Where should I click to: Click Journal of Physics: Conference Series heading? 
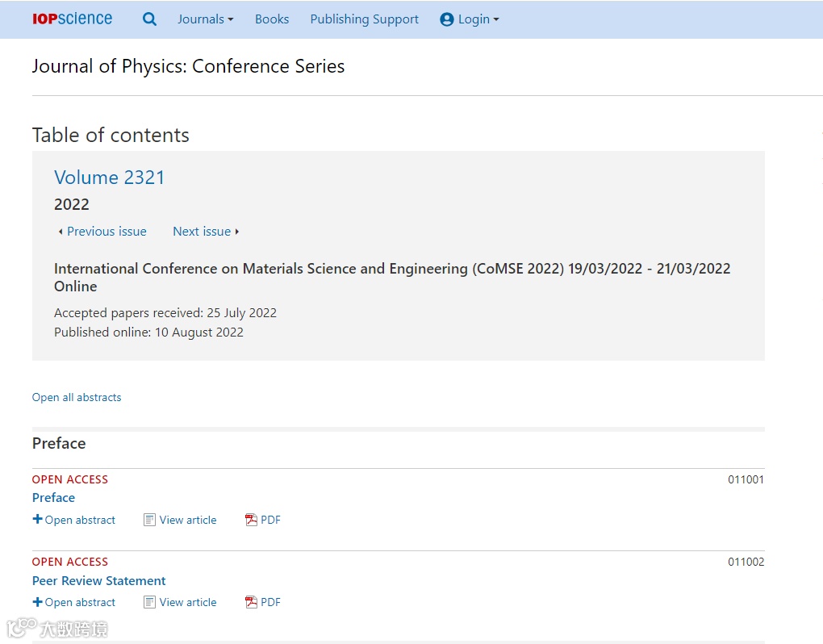[188, 66]
